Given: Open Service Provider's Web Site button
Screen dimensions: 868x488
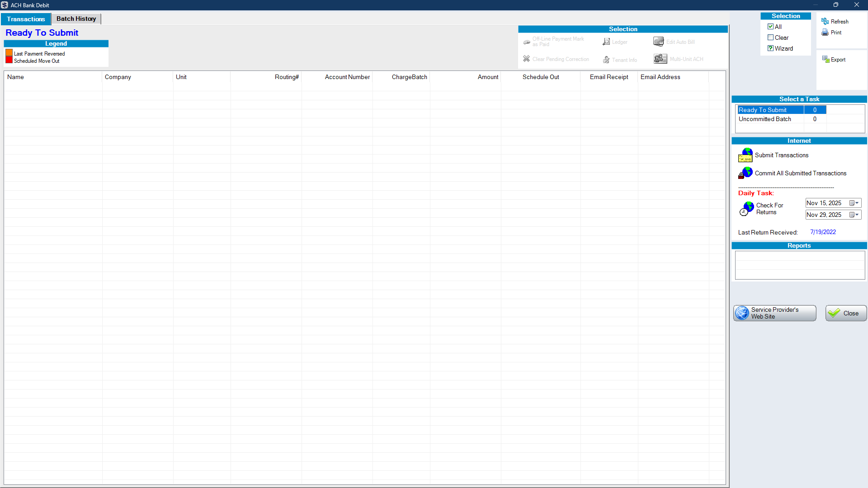Looking at the screenshot, I should click(774, 313).
